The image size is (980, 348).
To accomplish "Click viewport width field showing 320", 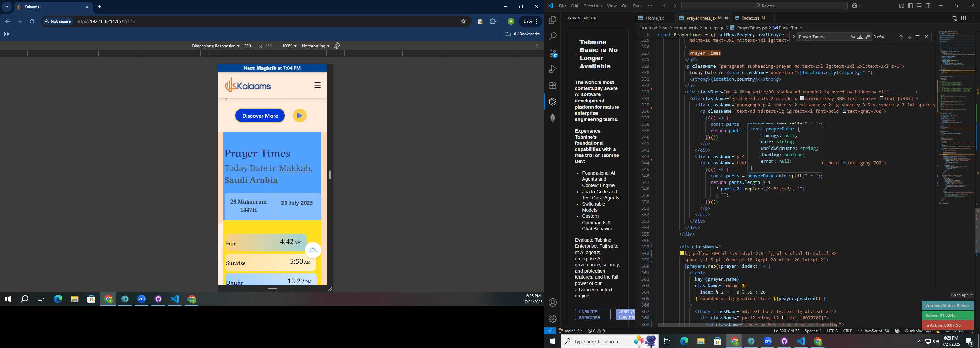I will point(248,46).
